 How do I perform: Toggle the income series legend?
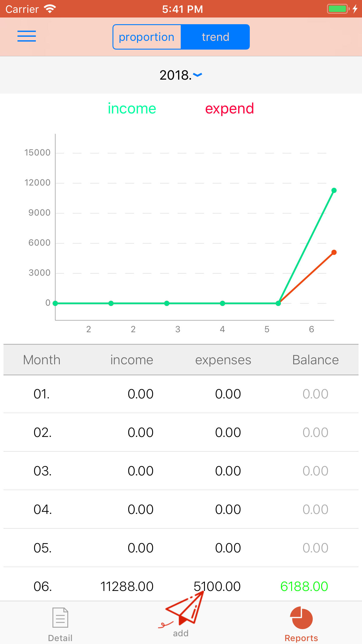[x=132, y=109]
